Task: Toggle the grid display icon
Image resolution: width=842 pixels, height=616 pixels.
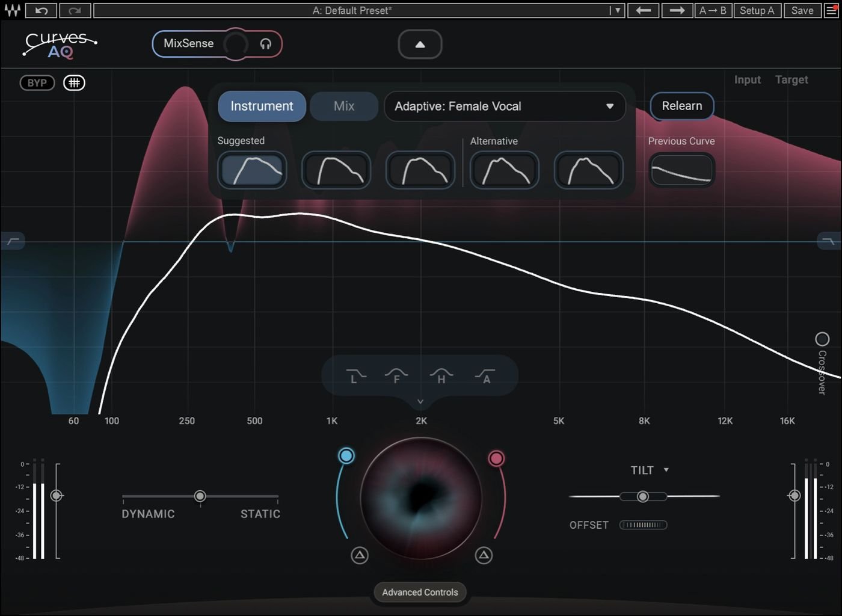Action: (x=75, y=83)
